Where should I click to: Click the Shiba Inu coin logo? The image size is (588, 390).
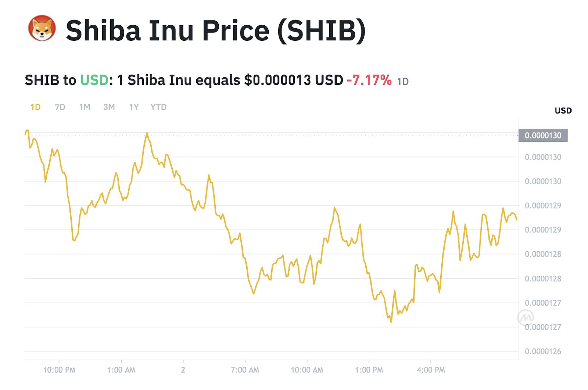coord(42,29)
